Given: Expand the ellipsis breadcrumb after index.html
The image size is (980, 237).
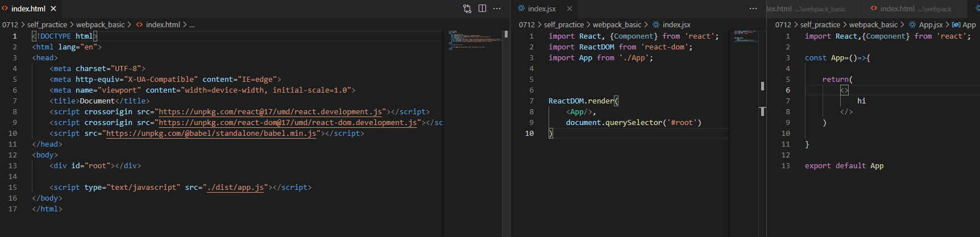Looking at the screenshot, I should [192, 25].
